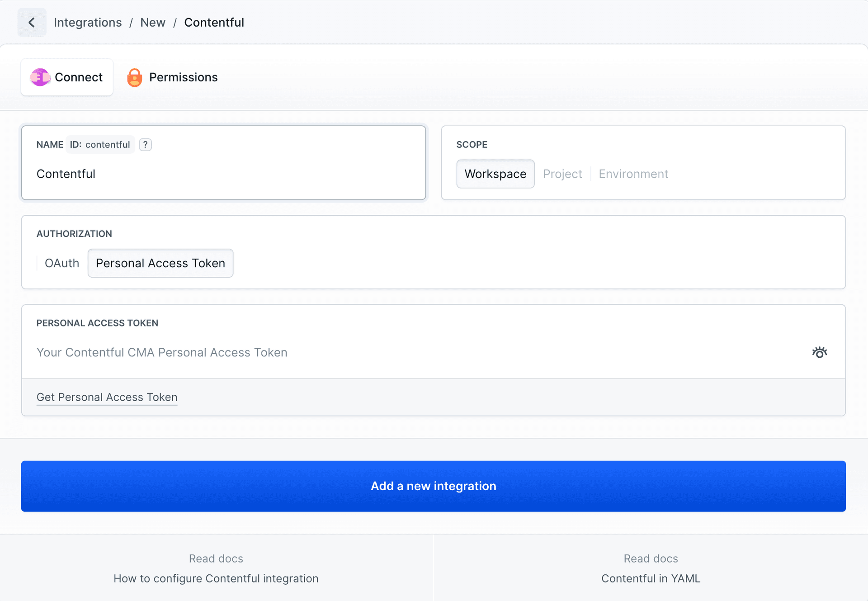
Task: Click the NAME field label
Action: point(50,145)
